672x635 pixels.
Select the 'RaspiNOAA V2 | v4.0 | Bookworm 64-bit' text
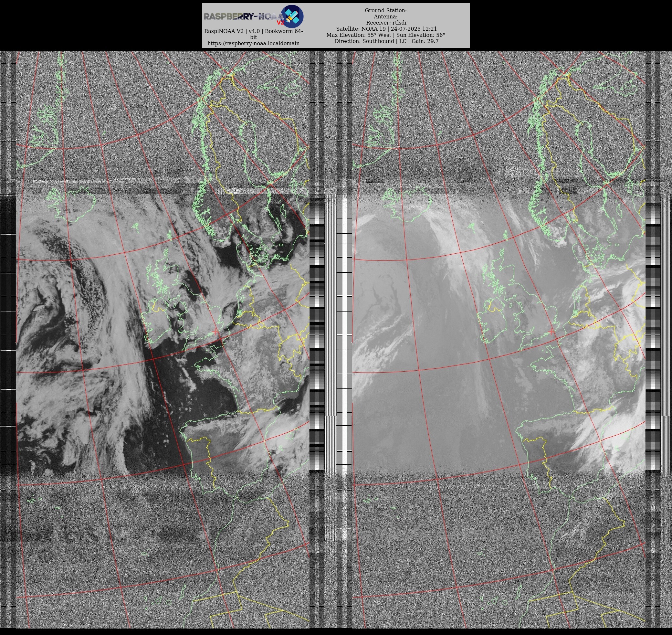point(253,34)
